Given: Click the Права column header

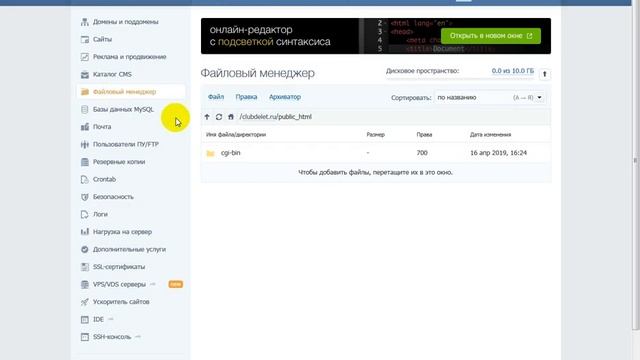Looking at the screenshot, I should [x=424, y=135].
